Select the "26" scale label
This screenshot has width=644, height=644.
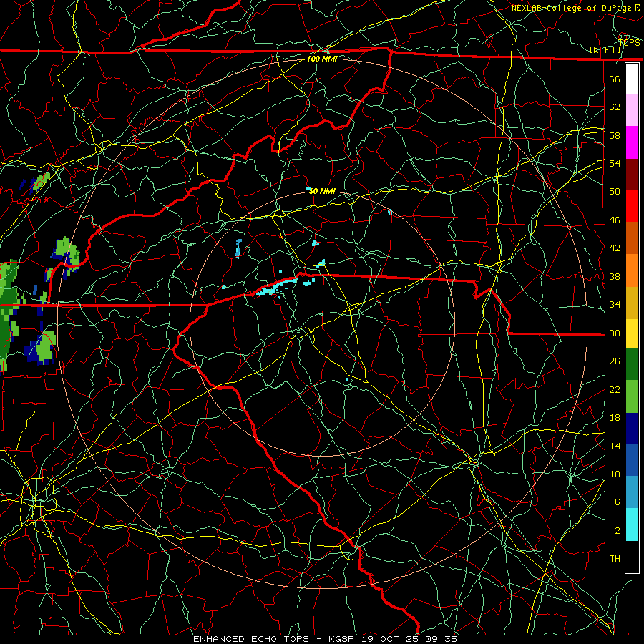point(615,361)
